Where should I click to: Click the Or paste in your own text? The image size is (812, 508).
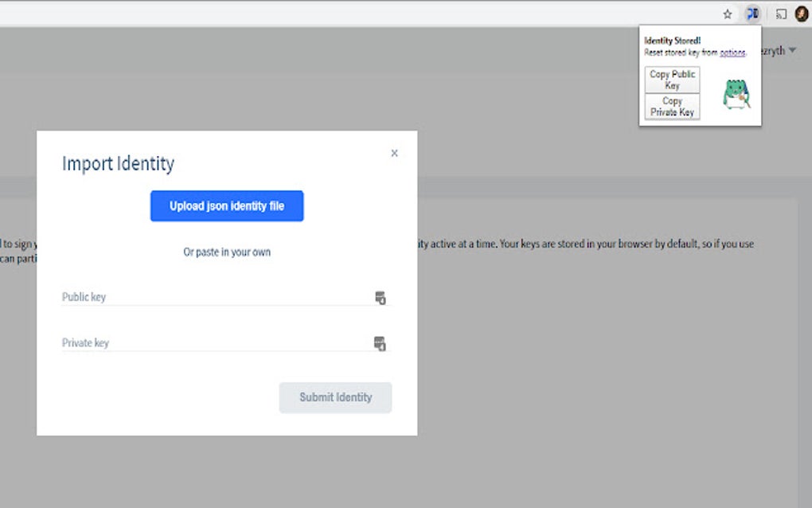click(226, 251)
